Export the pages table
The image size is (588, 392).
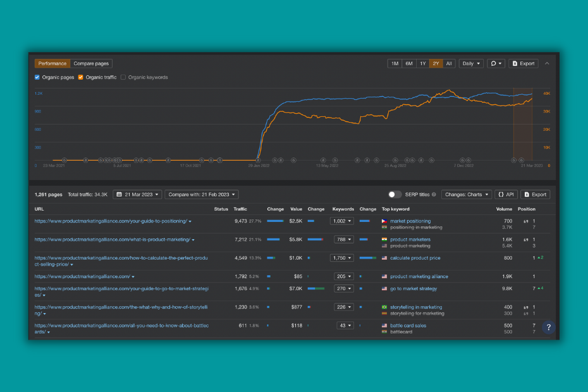535,194
